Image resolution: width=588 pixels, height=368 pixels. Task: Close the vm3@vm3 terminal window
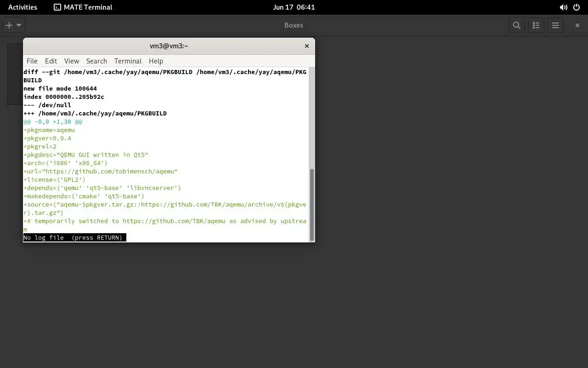click(x=306, y=46)
